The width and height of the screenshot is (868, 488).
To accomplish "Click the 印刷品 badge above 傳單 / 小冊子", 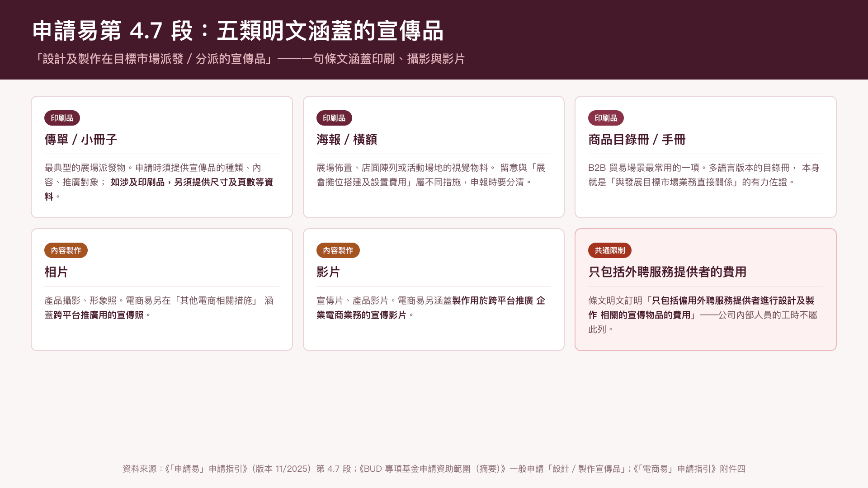I will (62, 118).
